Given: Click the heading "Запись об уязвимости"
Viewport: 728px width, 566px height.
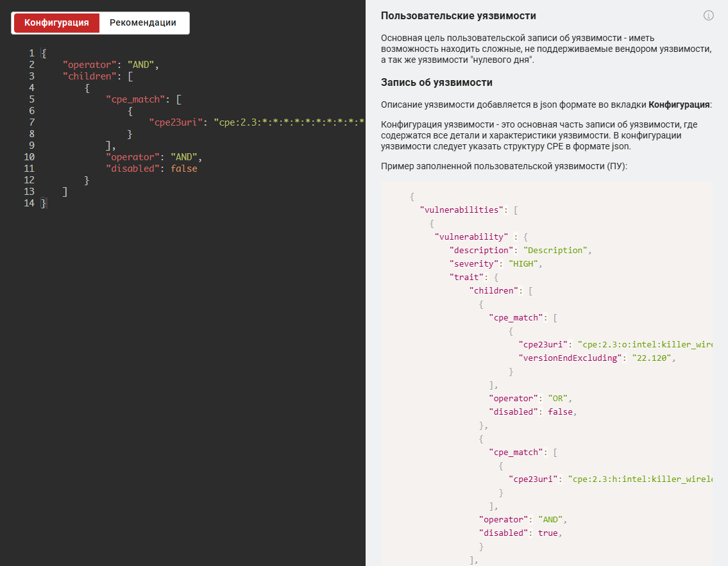Looking at the screenshot, I should tap(436, 83).
